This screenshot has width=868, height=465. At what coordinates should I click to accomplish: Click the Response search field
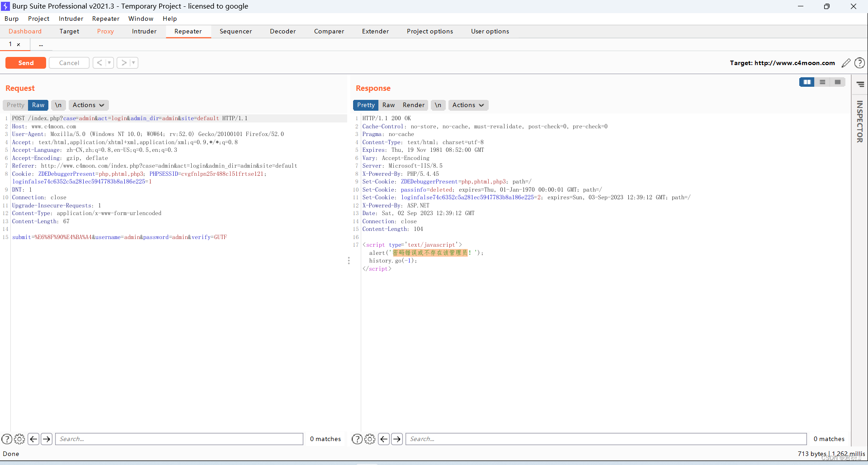click(x=606, y=439)
